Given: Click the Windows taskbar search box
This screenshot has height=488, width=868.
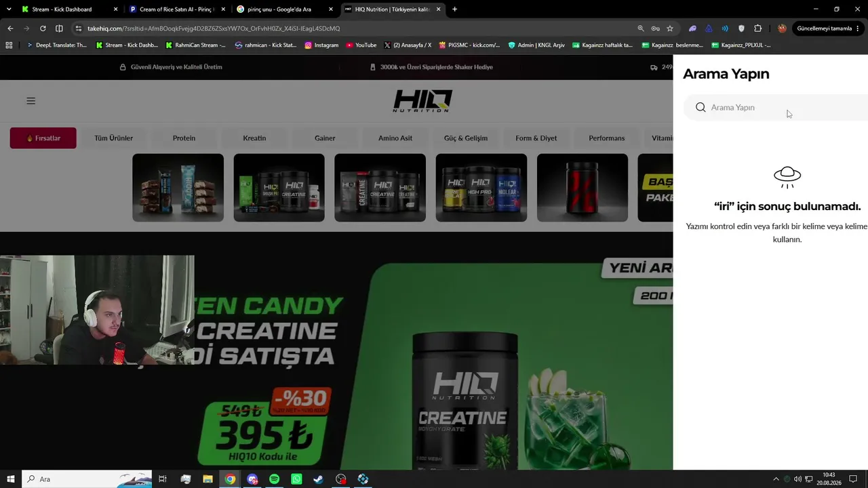Looking at the screenshot, I should (87, 479).
